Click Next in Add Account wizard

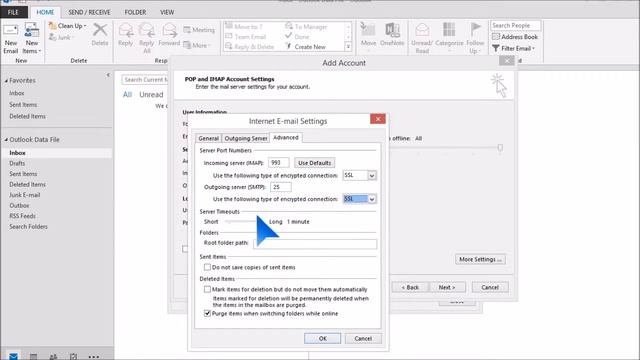[447, 287]
